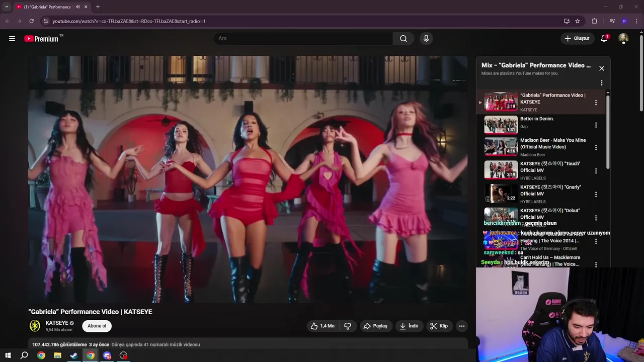Open Chrome tab search dropdown arrow
Viewport: 644px width, 362px height.
click(x=7, y=7)
